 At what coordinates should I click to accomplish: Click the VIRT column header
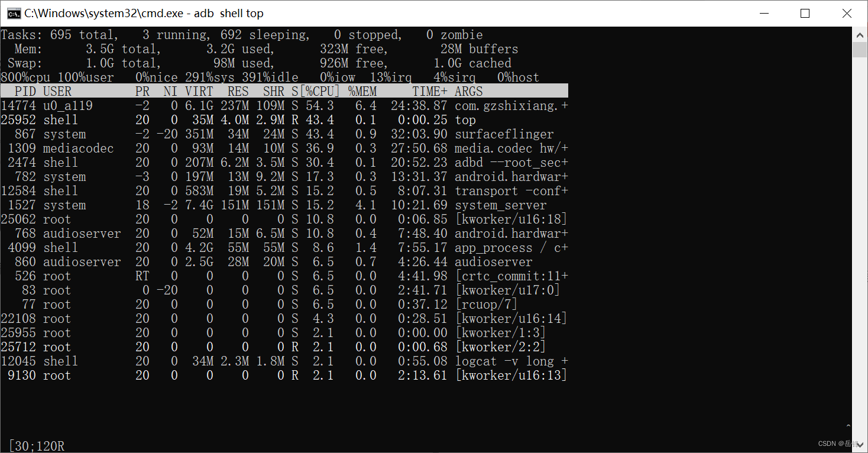click(x=199, y=91)
